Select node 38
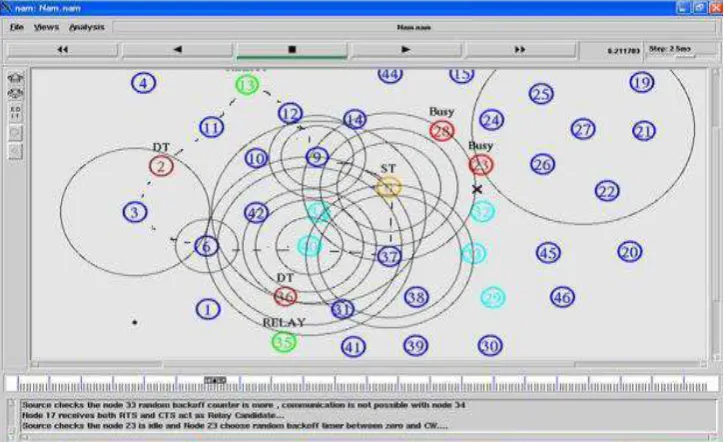 (x=416, y=297)
